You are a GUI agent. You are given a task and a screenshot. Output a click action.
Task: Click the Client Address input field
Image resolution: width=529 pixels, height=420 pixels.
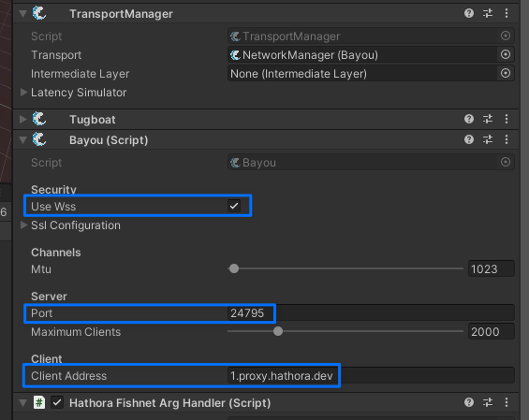coord(371,375)
